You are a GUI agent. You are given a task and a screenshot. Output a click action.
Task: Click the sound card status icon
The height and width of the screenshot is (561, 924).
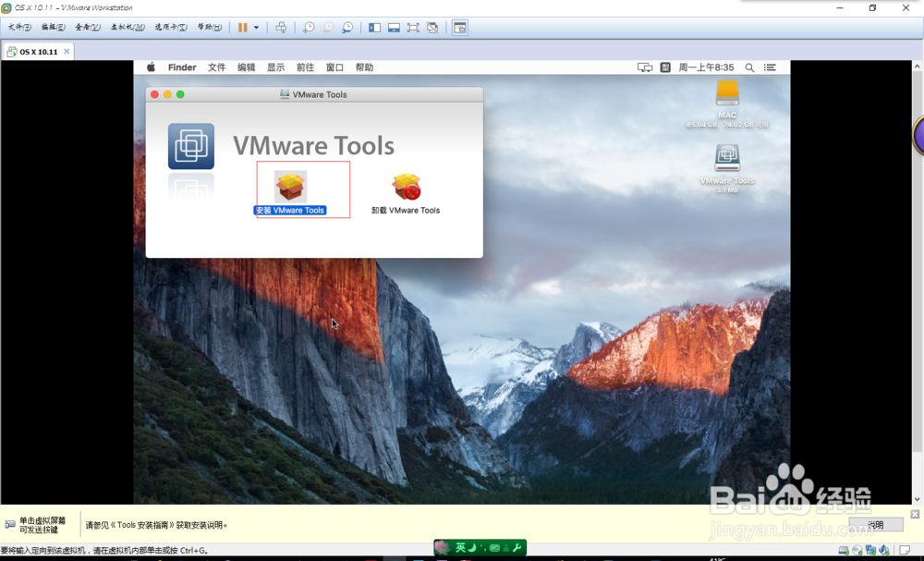point(884,551)
